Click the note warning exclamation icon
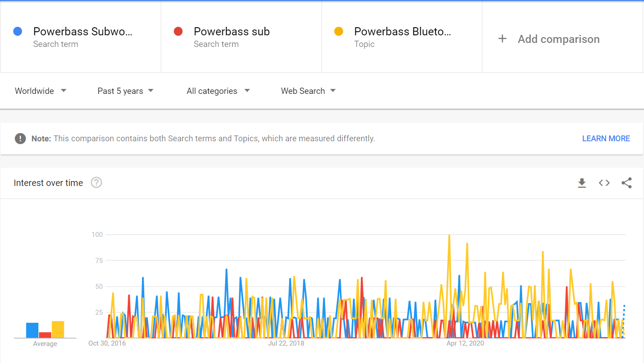This screenshot has height=363, width=644. (x=20, y=139)
